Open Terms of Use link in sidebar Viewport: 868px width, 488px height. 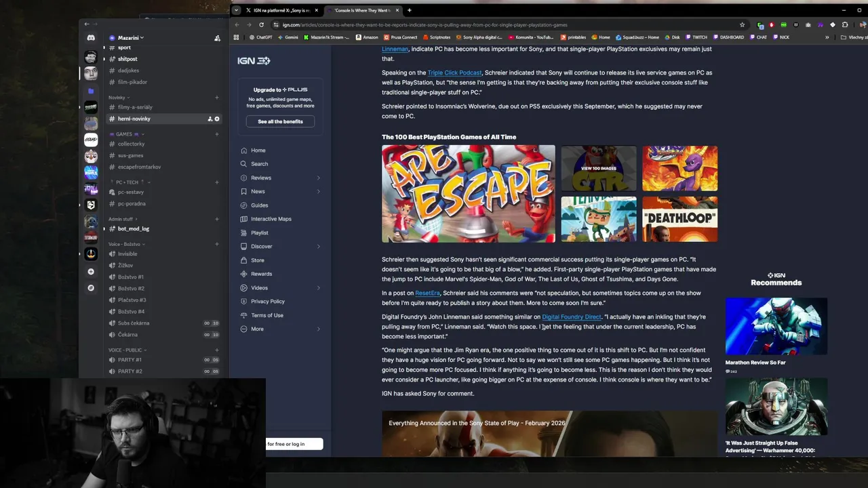point(267,315)
